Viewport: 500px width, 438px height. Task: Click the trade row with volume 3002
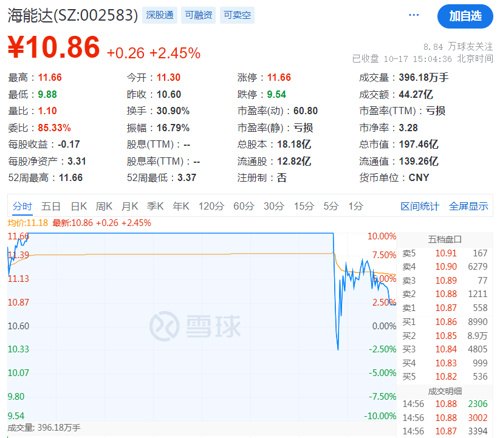tap(445, 418)
